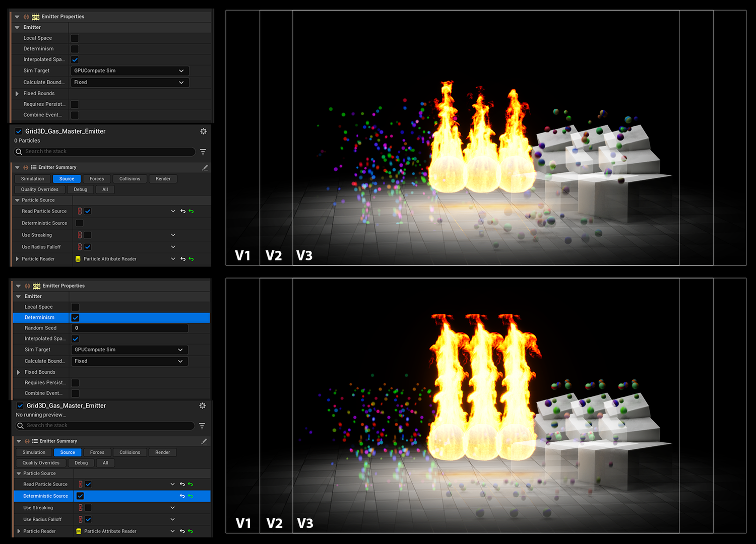Toggle the Grid3D_Gas_Master_Emitter enabled checkbox
This screenshot has height=544, width=756.
[x=18, y=131]
